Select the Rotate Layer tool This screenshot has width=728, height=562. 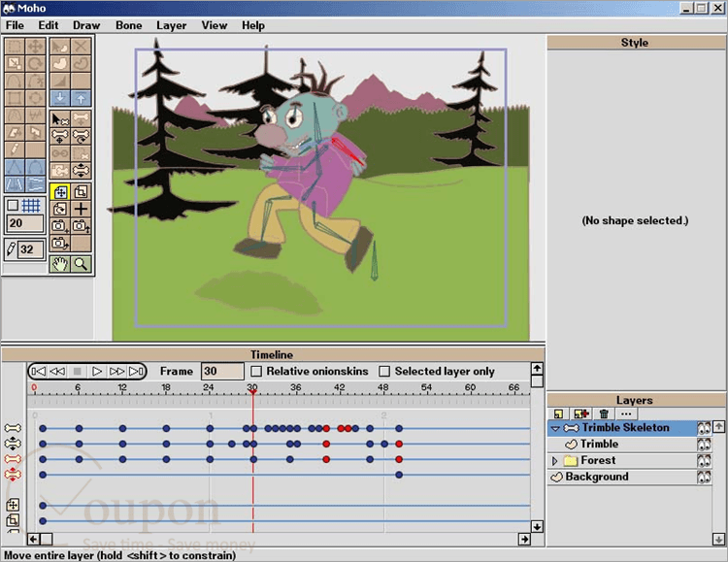(60, 209)
